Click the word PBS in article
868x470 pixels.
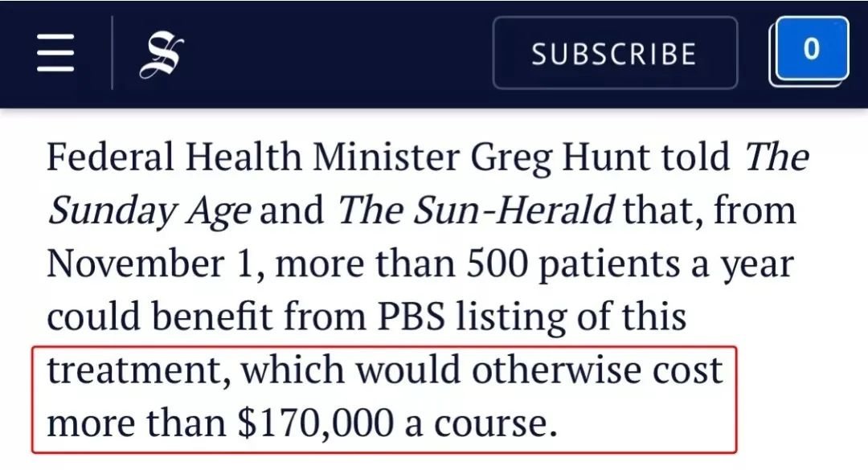point(411,317)
